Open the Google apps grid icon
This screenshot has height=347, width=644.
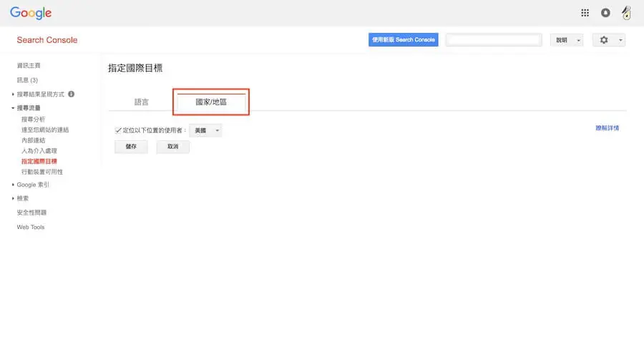coord(585,13)
